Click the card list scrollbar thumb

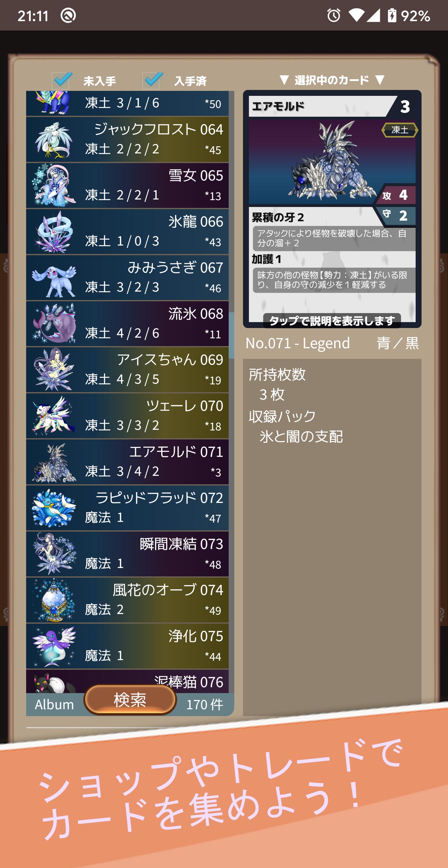pos(231,335)
